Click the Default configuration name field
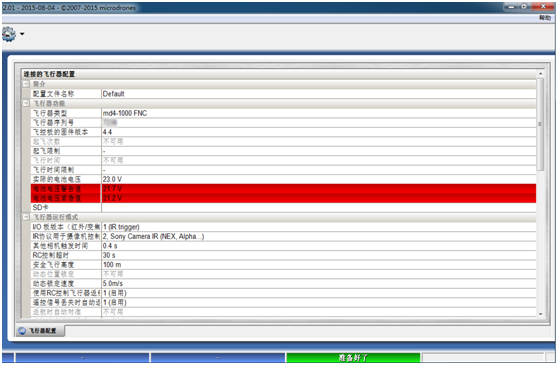The width and height of the screenshot is (558, 365). click(319, 94)
